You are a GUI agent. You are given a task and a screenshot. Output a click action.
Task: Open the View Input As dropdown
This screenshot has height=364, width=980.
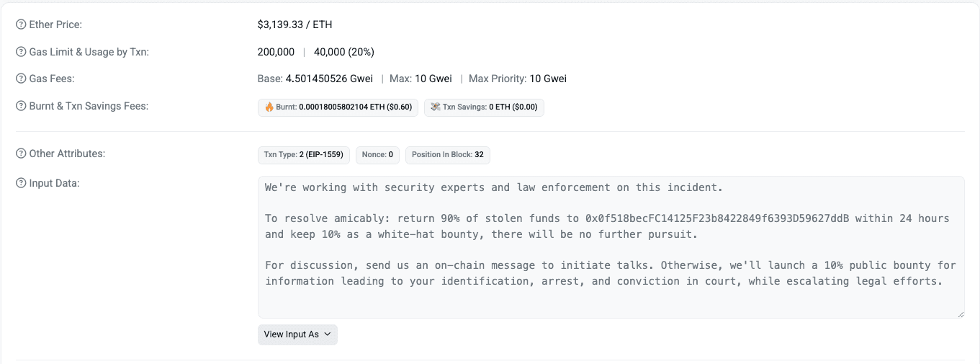click(297, 334)
